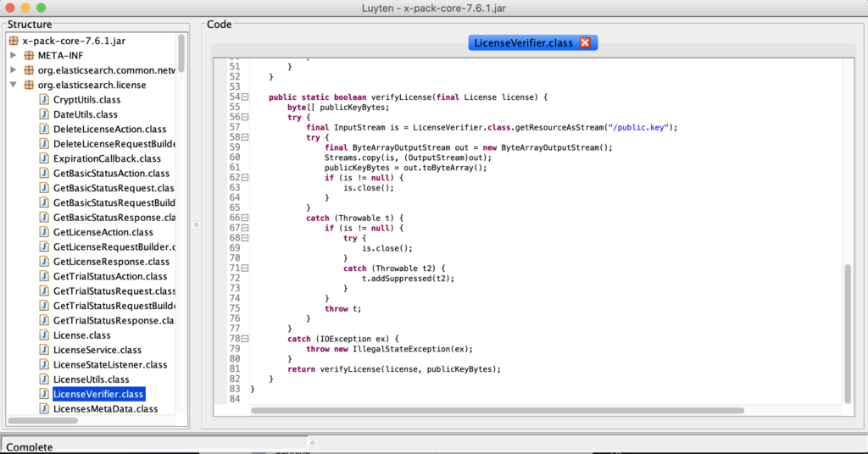Viewport: 868px width, 454px height.
Task: Select GetBasicStatusRequest.class entry
Action: click(x=114, y=188)
